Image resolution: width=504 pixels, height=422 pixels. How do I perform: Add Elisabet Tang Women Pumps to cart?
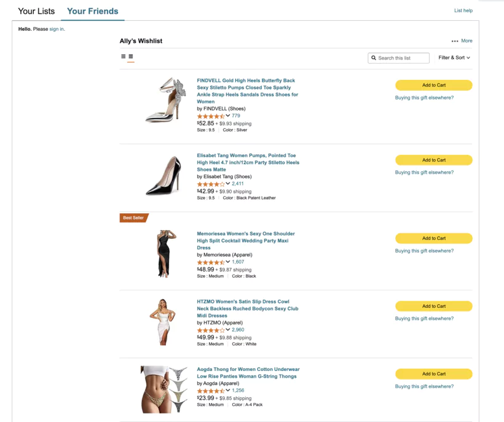[x=433, y=160]
